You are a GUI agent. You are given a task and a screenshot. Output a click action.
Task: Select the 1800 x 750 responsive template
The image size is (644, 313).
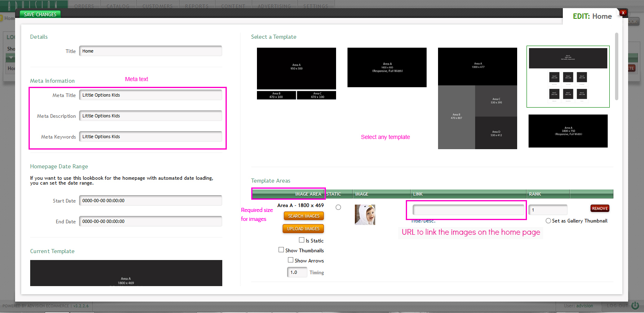coord(568,131)
